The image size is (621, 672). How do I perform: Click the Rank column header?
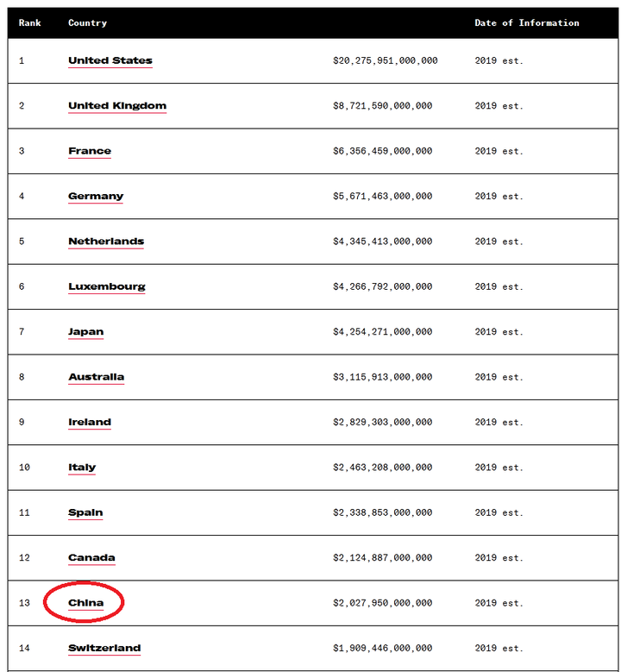click(x=29, y=22)
